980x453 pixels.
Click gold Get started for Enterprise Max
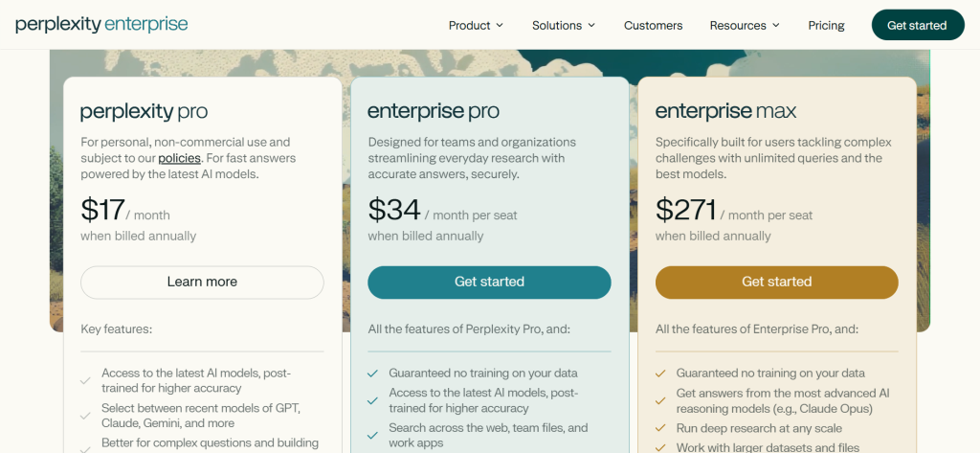(x=776, y=282)
